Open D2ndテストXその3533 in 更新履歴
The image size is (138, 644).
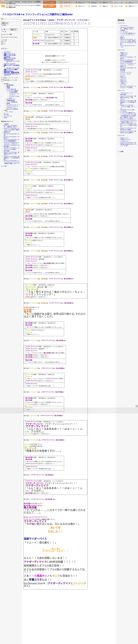tap(128, 125)
